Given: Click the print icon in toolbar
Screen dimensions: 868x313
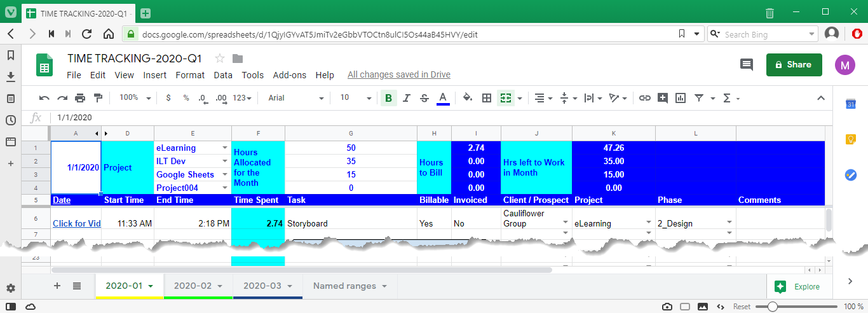Looking at the screenshot, I should click(80, 98).
